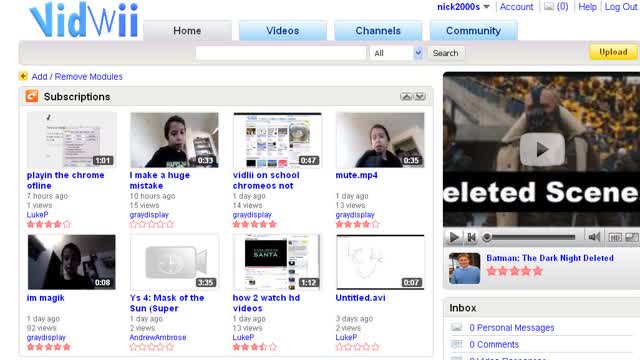This screenshot has height=360, width=640.
Task: Mute the video player volume icon
Action: coord(594,237)
